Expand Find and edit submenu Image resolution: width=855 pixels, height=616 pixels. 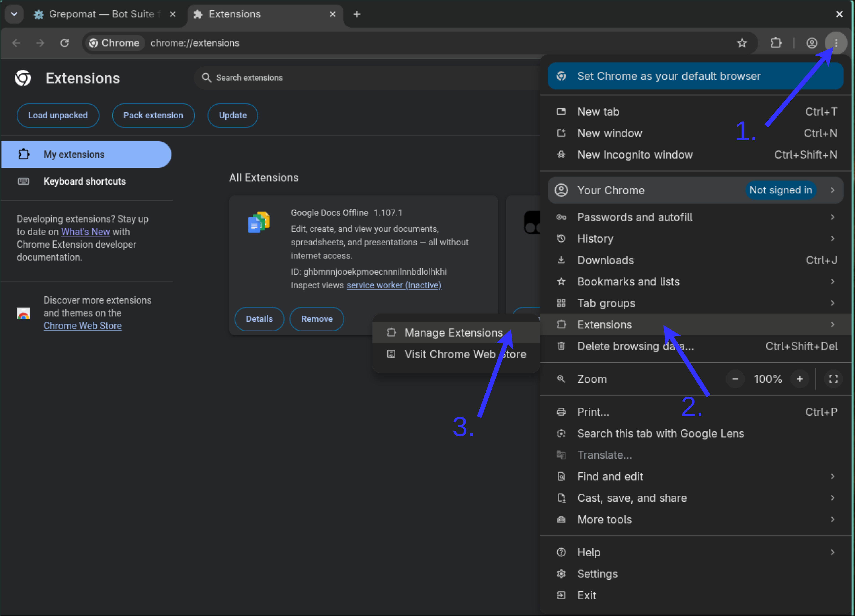point(695,476)
